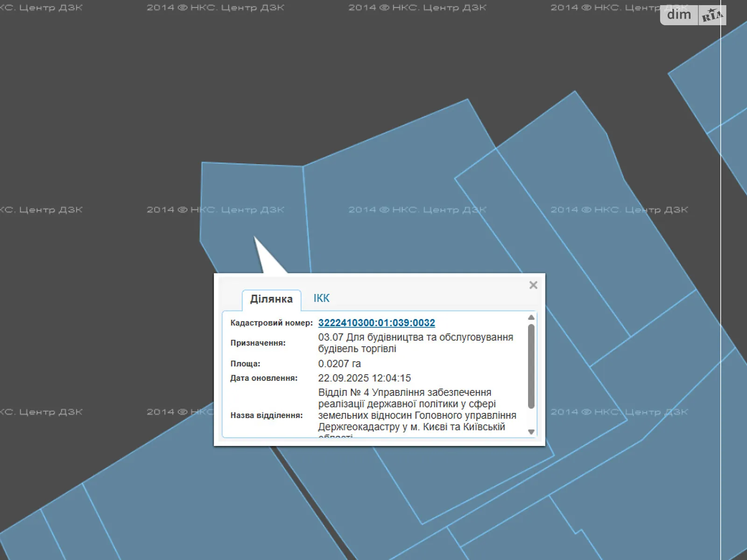This screenshot has height=560, width=747.
Task: Open cadastral number 3222410300:01:039:0032 link
Action: click(x=376, y=323)
